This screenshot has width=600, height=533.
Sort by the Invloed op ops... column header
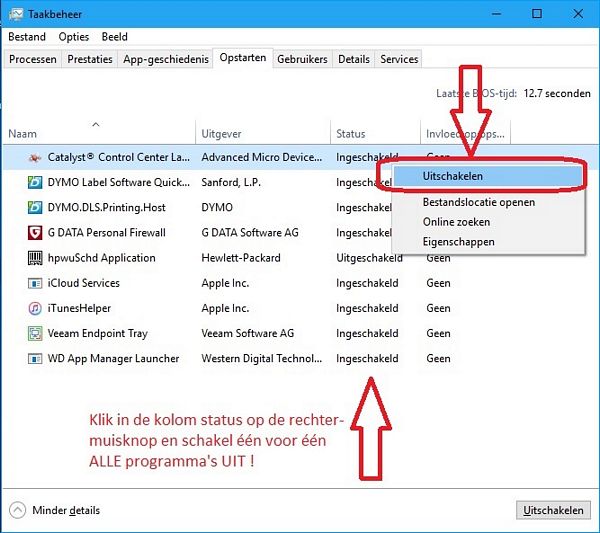point(465,134)
